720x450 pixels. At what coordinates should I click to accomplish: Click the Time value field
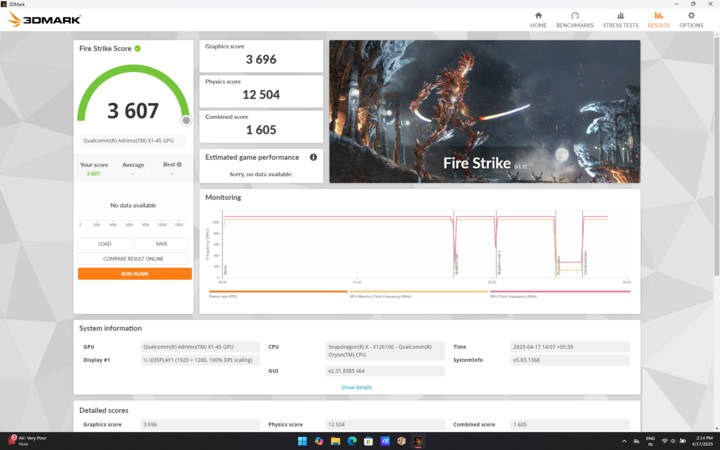[x=570, y=347]
